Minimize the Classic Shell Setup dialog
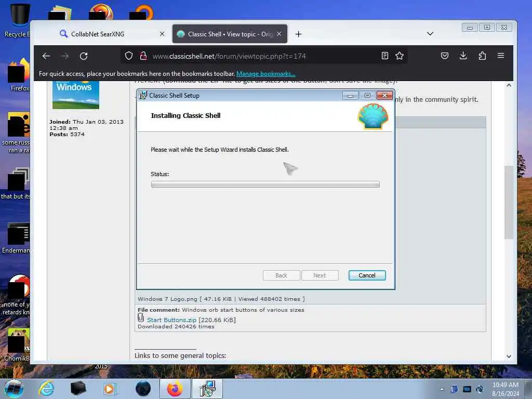 [x=350, y=96]
